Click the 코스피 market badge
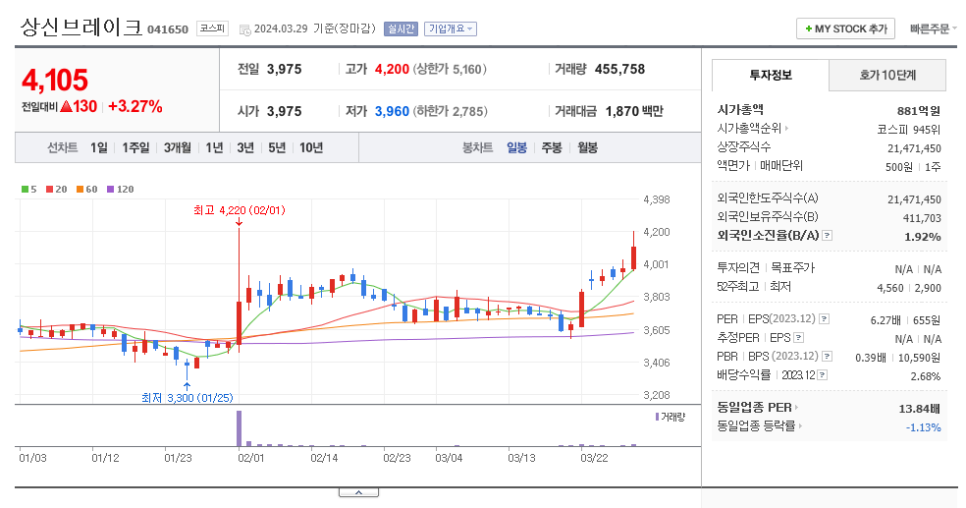966x508 pixels. pos(213,28)
